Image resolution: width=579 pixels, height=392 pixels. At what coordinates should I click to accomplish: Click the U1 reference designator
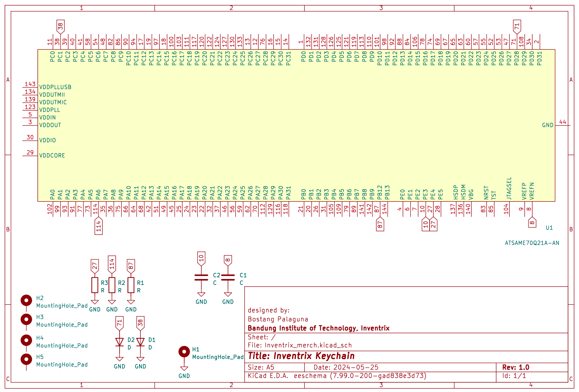click(549, 228)
